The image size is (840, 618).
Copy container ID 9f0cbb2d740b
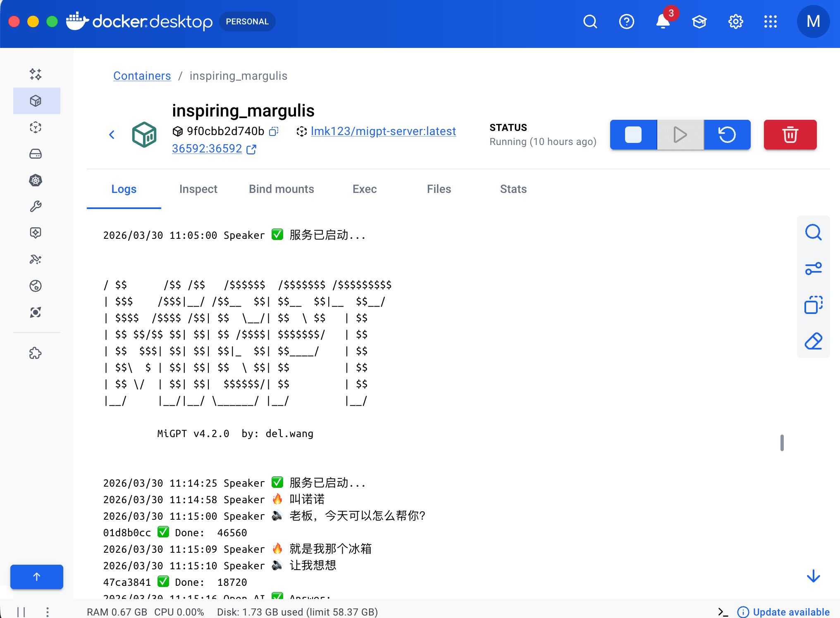[x=274, y=131]
